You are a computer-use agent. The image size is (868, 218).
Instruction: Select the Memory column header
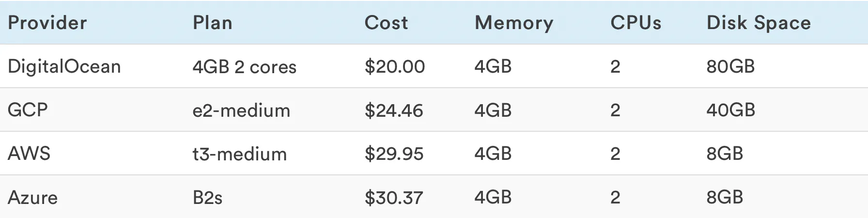pos(514,23)
